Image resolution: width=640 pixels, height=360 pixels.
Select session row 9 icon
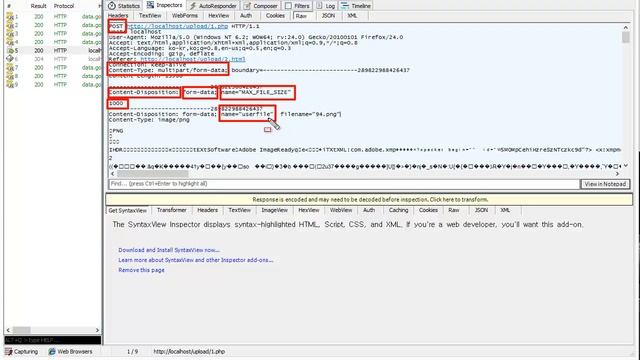point(10,84)
